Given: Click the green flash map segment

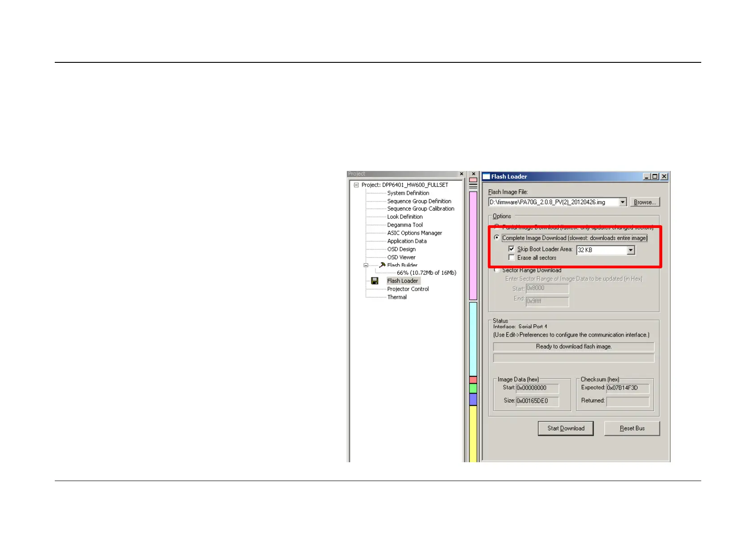Looking at the screenshot, I should click(473, 388).
